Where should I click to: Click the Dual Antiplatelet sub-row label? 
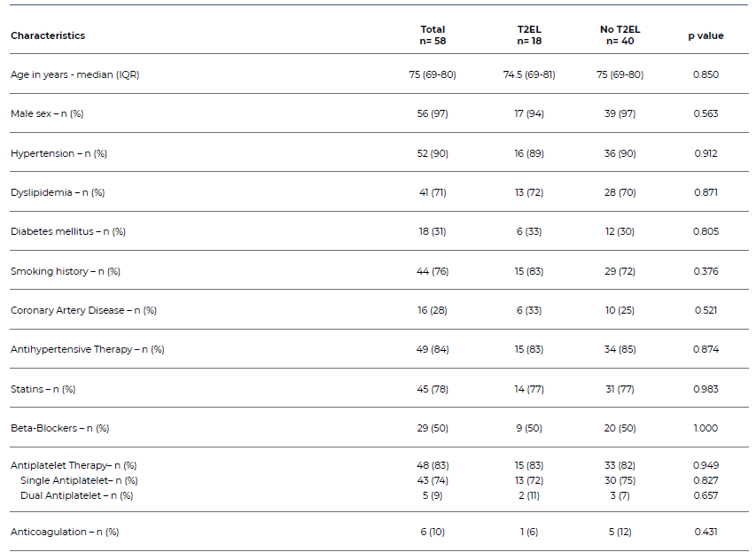pos(76,495)
